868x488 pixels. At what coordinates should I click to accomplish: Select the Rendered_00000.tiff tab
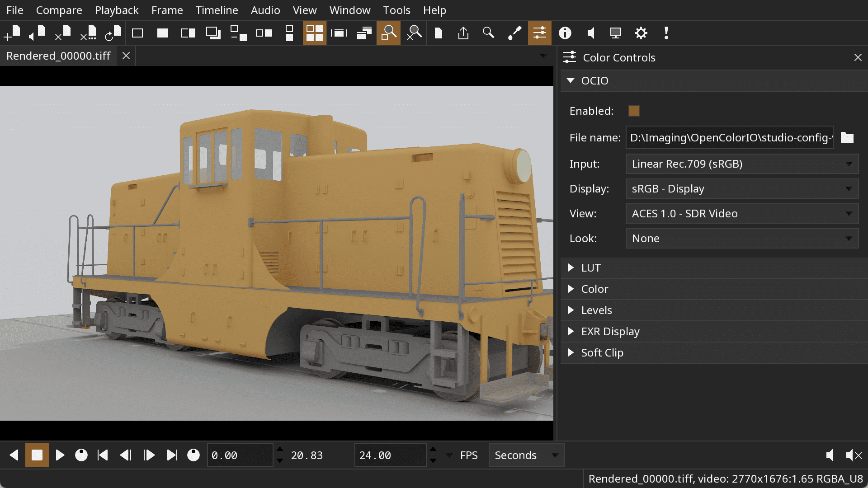pyautogui.click(x=58, y=56)
